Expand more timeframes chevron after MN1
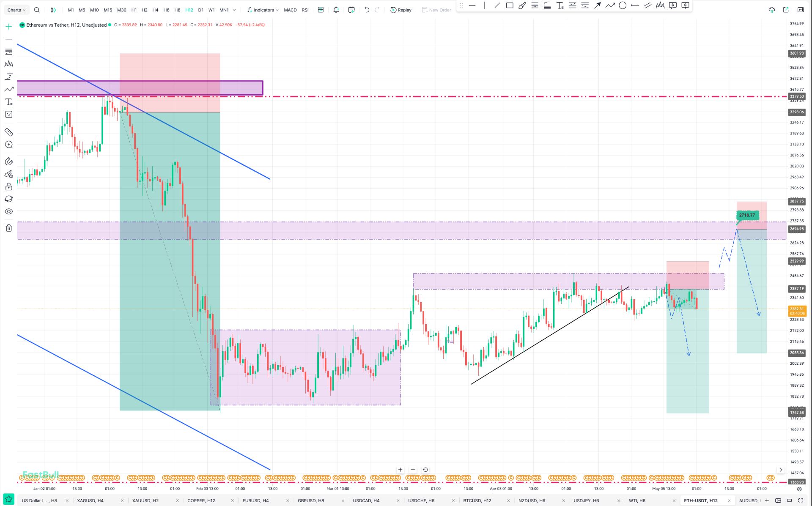This screenshot has width=812, height=506. pyautogui.click(x=234, y=10)
